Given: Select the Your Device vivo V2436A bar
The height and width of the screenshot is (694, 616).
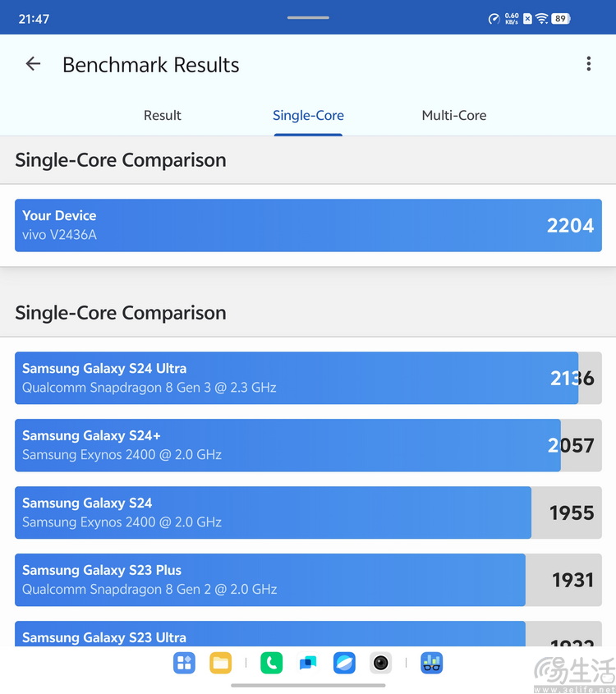Looking at the screenshot, I should [308, 225].
